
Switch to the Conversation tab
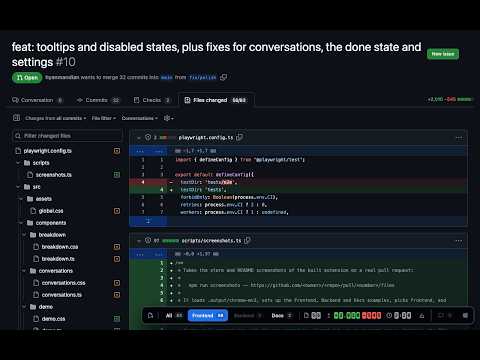[x=37, y=100]
